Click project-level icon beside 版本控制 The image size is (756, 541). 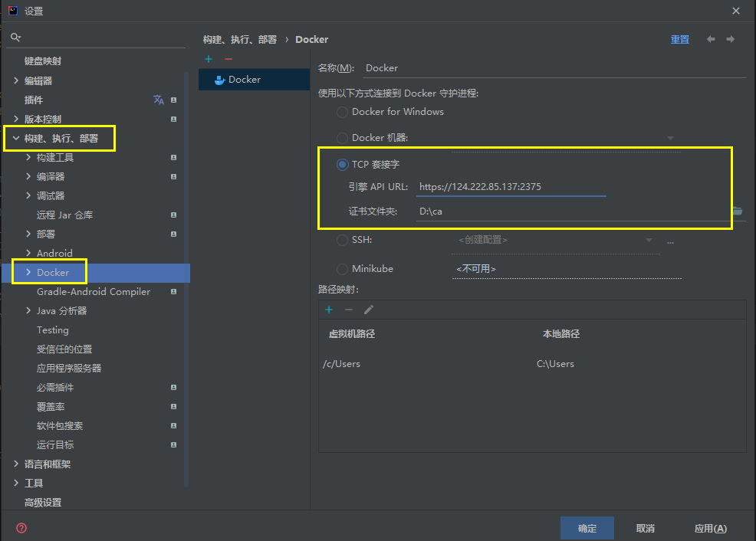(x=173, y=119)
